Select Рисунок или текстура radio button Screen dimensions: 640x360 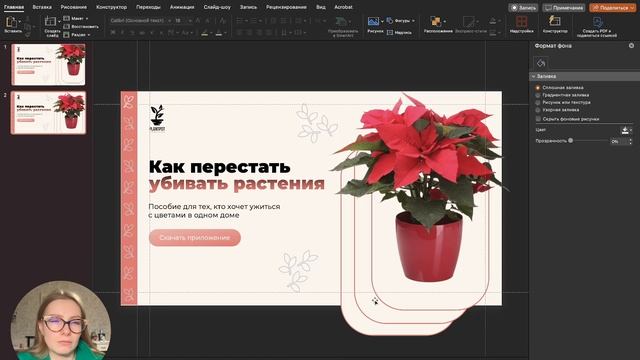click(x=538, y=102)
